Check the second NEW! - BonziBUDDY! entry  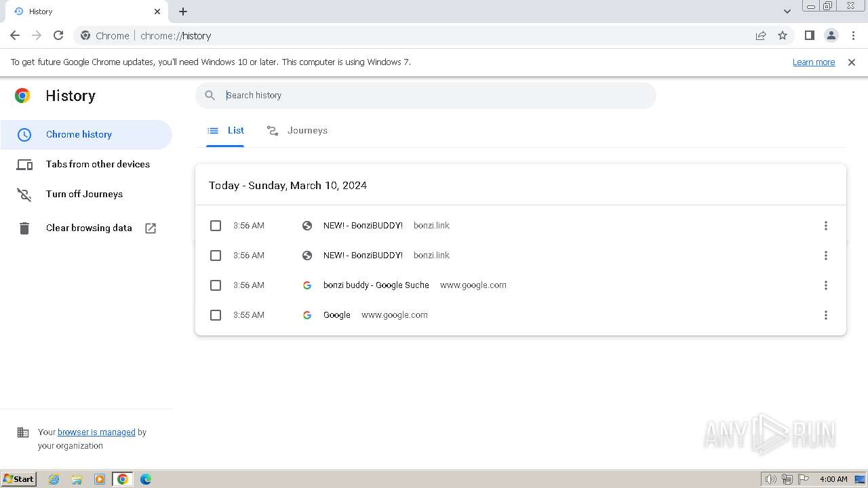pos(216,256)
